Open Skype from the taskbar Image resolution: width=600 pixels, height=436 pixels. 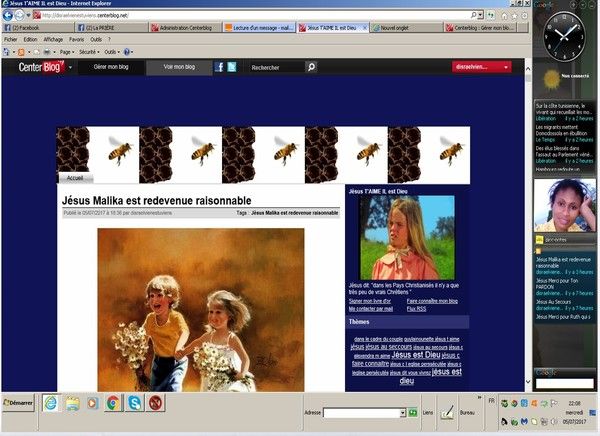(x=134, y=403)
